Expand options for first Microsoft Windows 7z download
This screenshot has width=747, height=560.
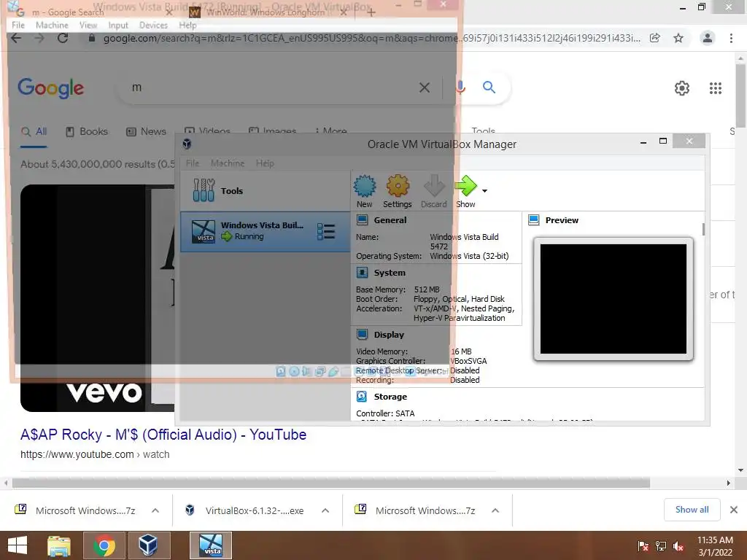155,510
